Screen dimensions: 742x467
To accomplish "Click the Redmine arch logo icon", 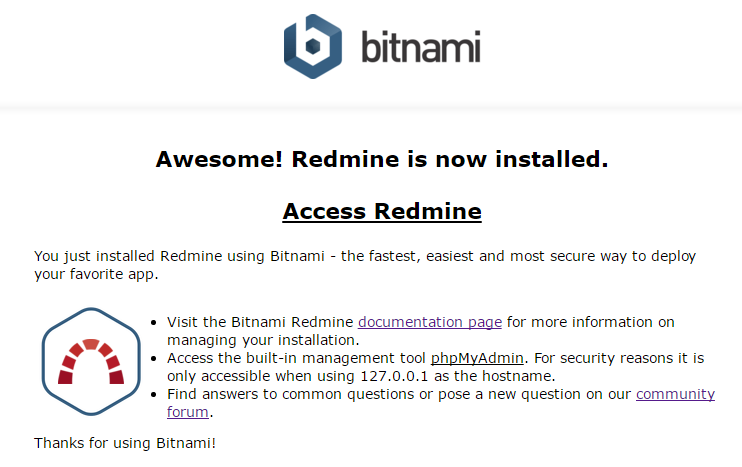I will click(x=91, y=361).
